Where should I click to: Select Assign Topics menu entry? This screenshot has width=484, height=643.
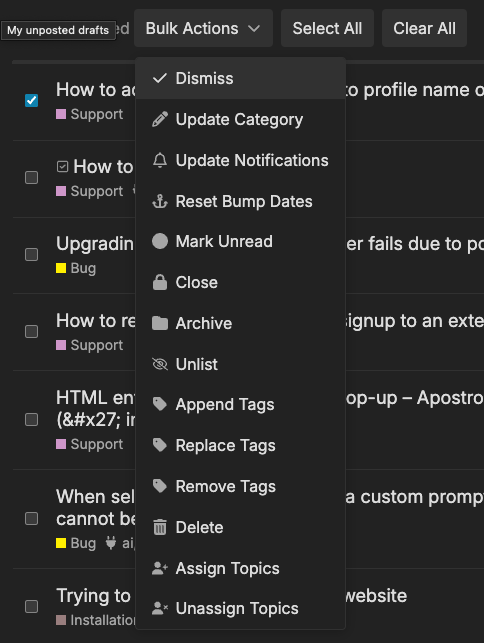[240, 568]
